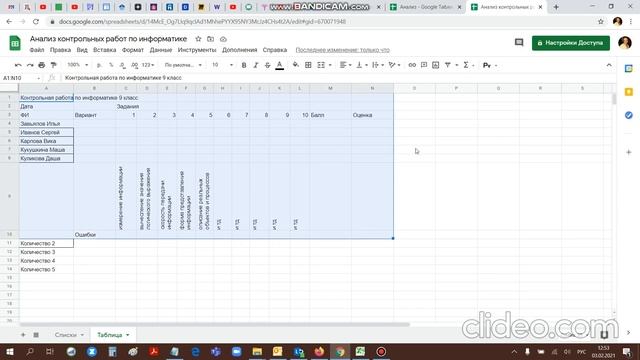
Task: Open the Данные menu
Action: pyautogui.click(x=161, y=50)
